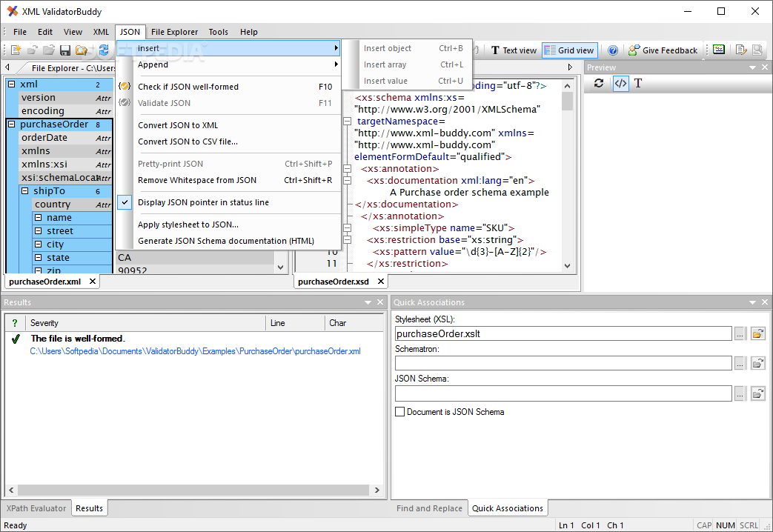Click Give Feedback

pos(663,50)
